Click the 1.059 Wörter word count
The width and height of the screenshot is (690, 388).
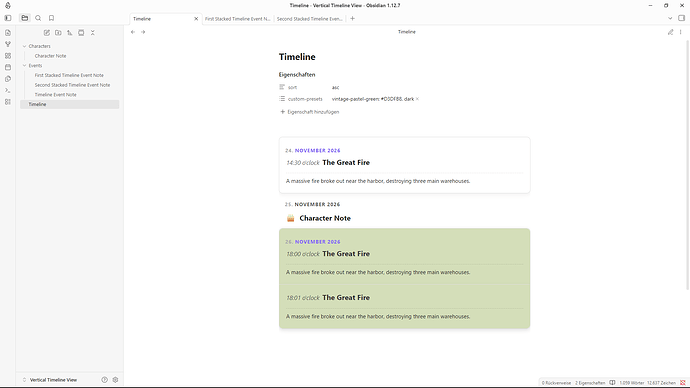tap(631, 383)
